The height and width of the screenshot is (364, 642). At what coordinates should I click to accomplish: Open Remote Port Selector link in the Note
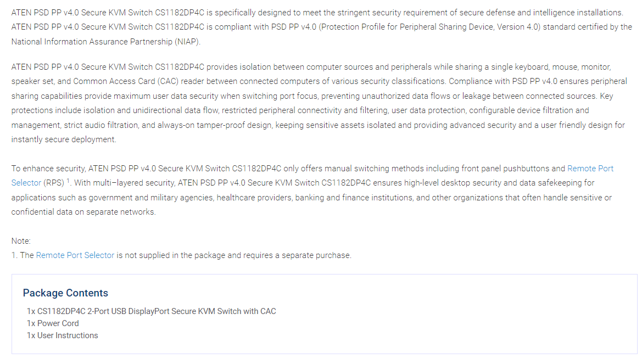click(x=75, y=255)
